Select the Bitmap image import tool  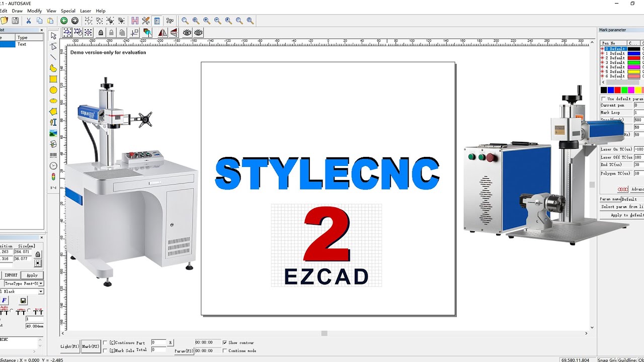coord(53,133)
